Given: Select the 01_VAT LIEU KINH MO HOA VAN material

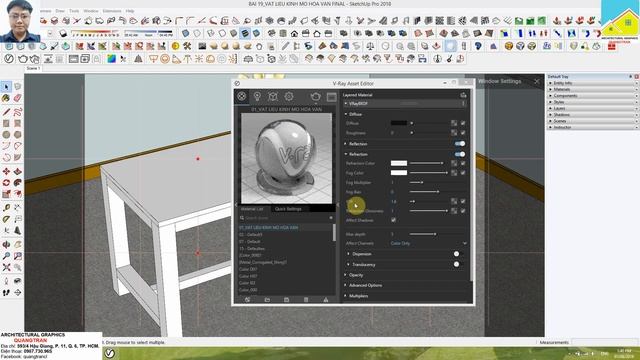Looking at the screenshot, I should click(x=269, y=228).
